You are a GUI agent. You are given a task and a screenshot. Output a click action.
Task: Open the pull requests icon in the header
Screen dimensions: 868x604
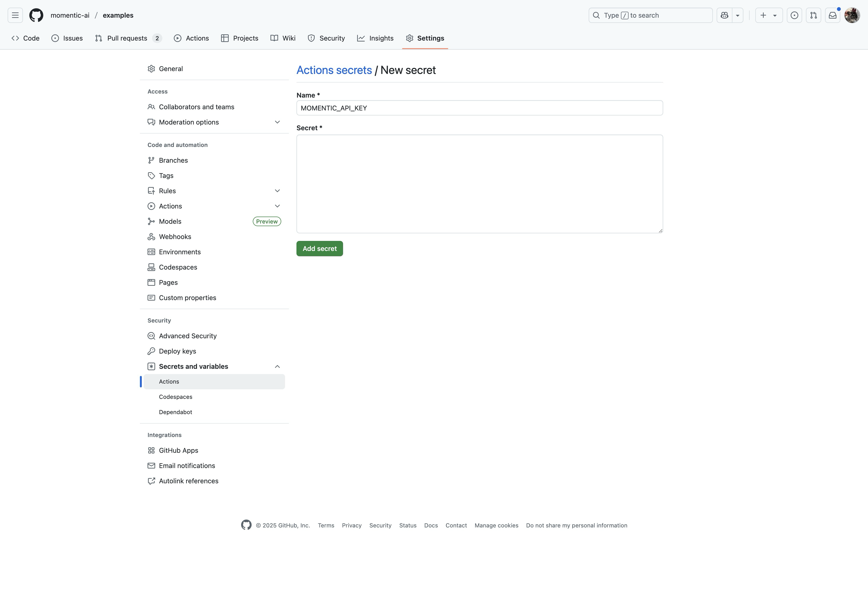[813, 15]
